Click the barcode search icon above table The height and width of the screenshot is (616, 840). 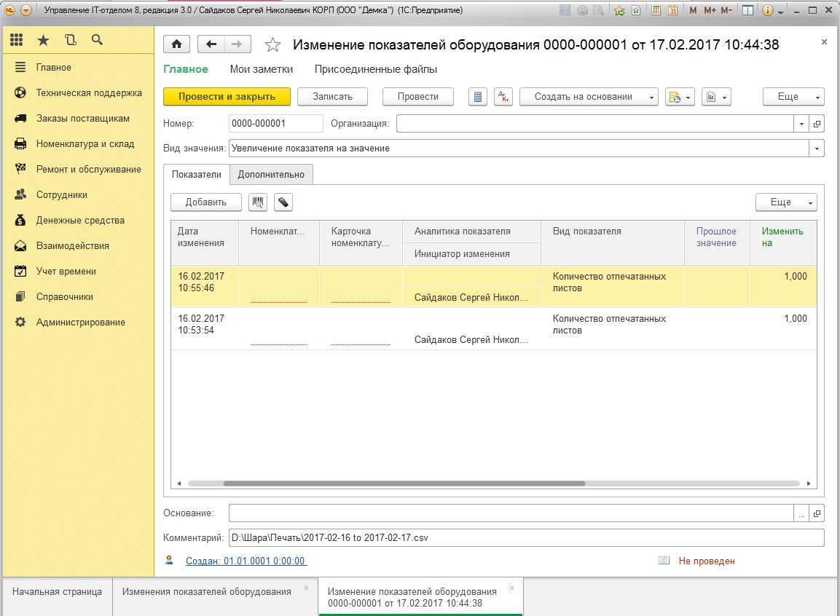pyautogui.click(x=258, y=202)
